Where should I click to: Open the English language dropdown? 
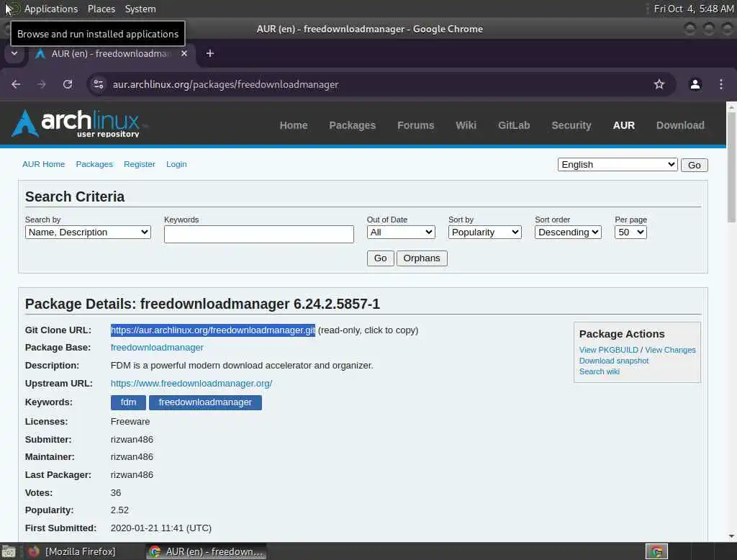[x=617, y=165]
